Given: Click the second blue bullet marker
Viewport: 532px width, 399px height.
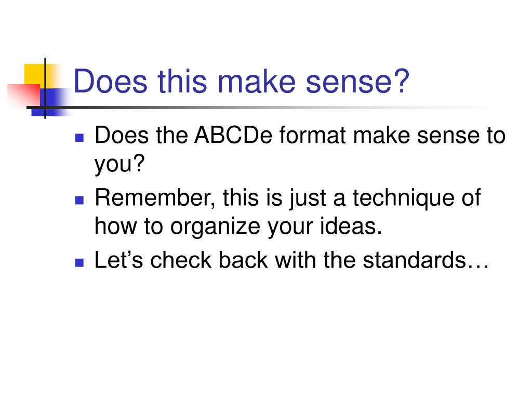Looking at the screenshot, I should [x=79, y=200].
